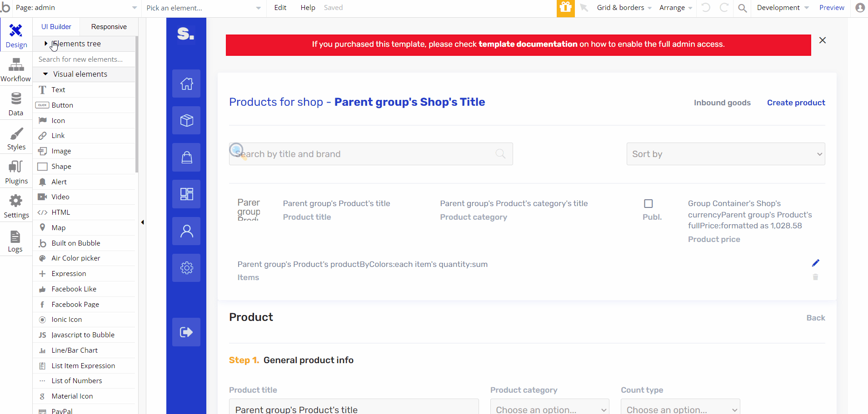Open the Workflow tab icon
Image resolution: width=868 pixels, height=414 pixels.
[x=16, y=69]
